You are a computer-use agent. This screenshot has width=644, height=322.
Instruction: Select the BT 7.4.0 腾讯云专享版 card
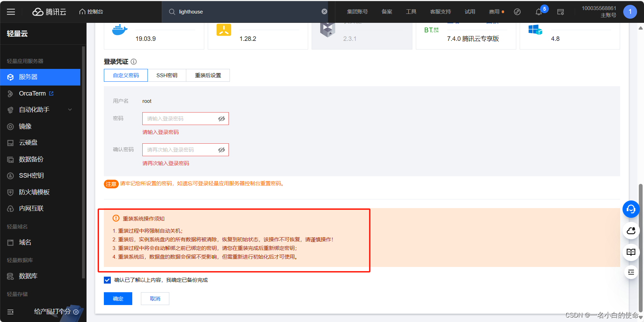coord(466,36)
